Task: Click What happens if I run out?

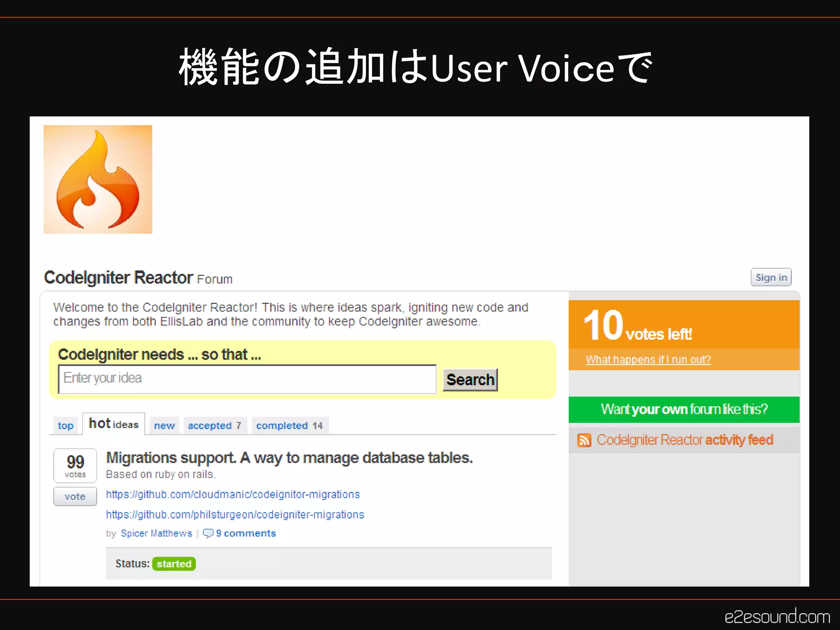Action: pos(648,360)
